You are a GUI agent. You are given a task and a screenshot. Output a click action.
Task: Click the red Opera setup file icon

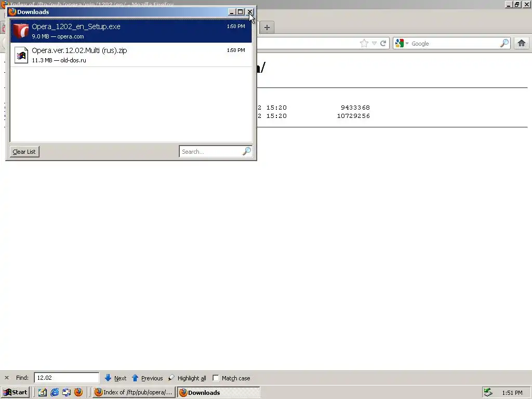pos(21,31)
